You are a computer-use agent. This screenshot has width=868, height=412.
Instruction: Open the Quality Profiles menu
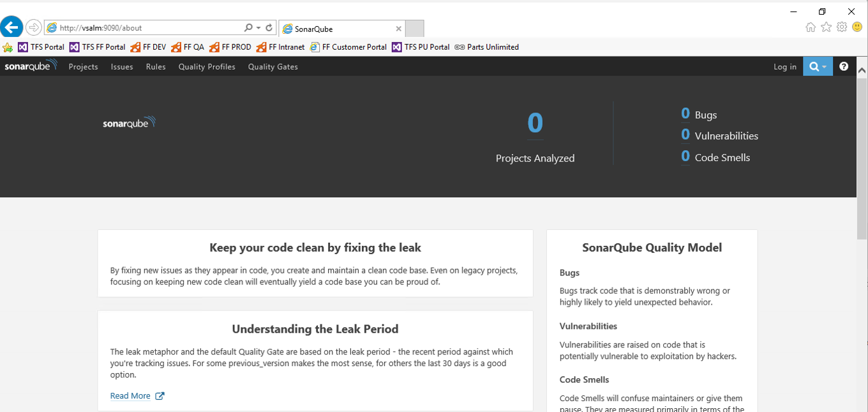click(207, 66)
